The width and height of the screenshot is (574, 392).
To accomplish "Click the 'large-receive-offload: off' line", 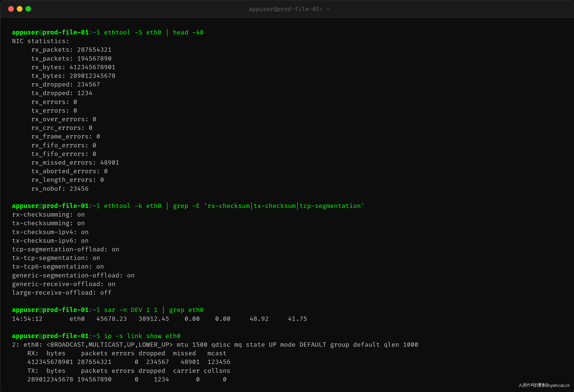I will point(62,293).
